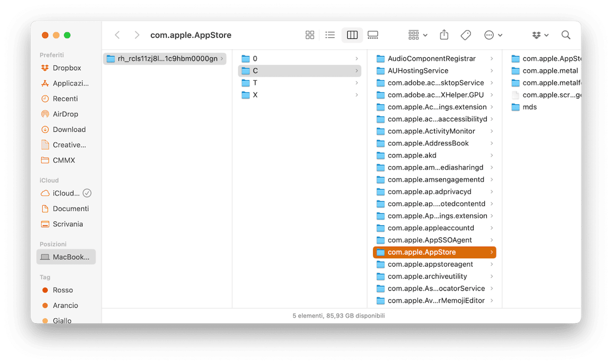Screen dimensions: 612x364
Task: Open Scrivania in the sidebar
Action: click(66, 224)
